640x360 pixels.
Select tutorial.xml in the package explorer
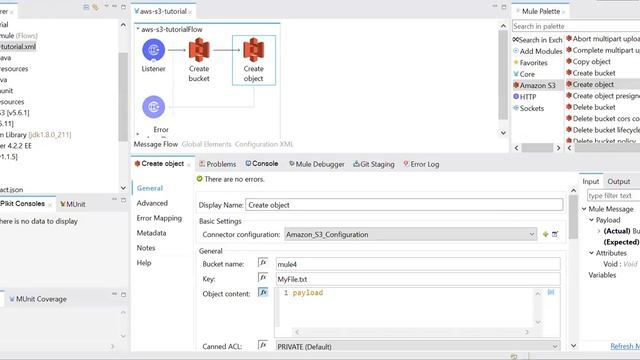18,47
